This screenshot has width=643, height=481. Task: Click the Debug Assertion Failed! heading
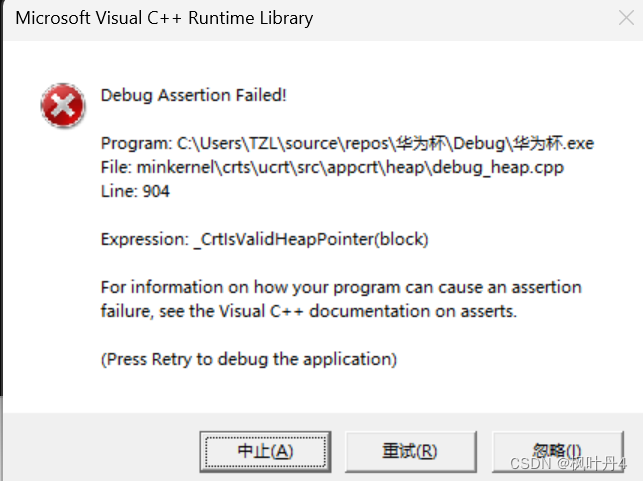pyautogui.click(x=193, y=96)
